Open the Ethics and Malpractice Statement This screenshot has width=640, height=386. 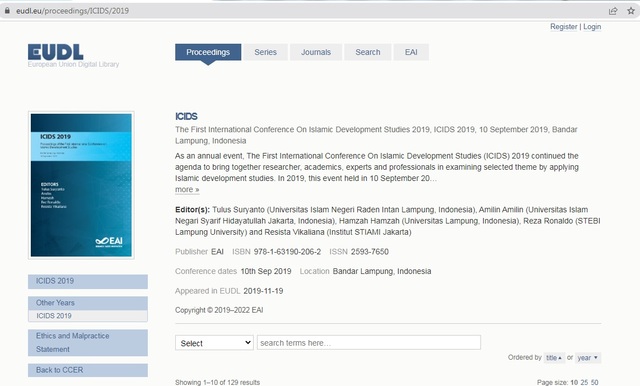pyautogui.click(x=88, y=342)
